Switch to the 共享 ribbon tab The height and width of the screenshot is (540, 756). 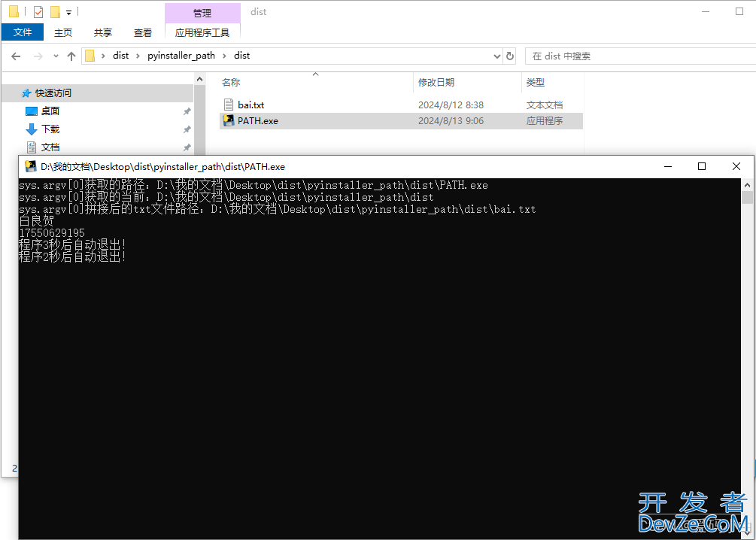pos(103,32)
